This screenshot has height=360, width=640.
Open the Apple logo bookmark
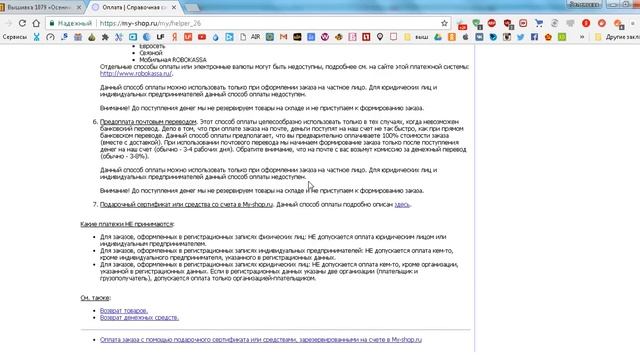coord(465,37)
